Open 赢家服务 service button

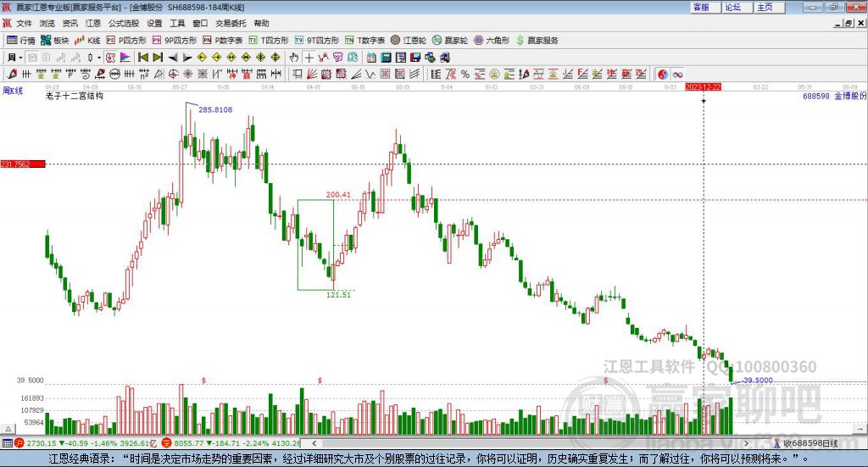point(537,41)
